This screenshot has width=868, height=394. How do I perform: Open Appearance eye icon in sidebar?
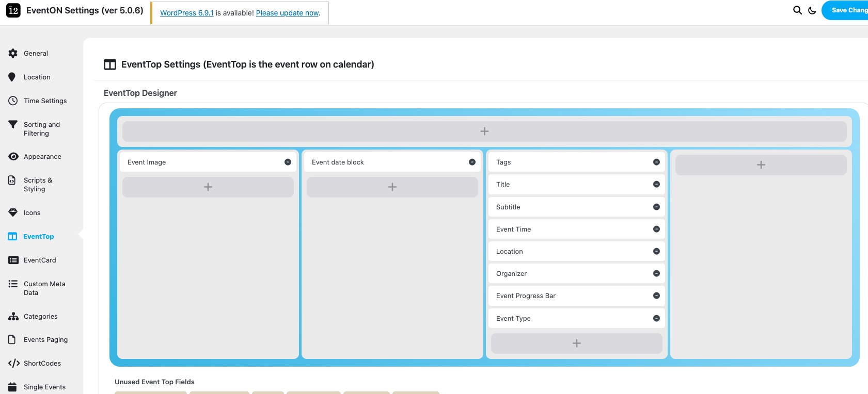(x=13, y=156)
